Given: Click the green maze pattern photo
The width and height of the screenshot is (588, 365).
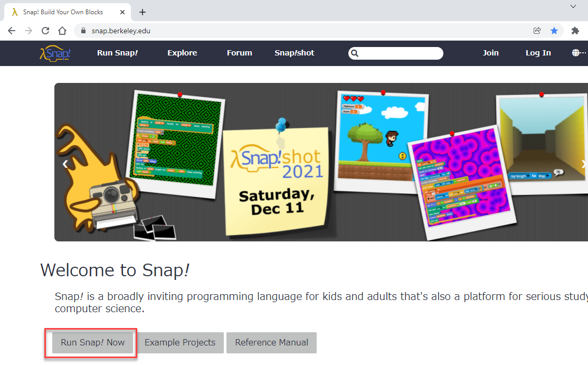Looking at the screenshot, I should click(x=176, y=144).
